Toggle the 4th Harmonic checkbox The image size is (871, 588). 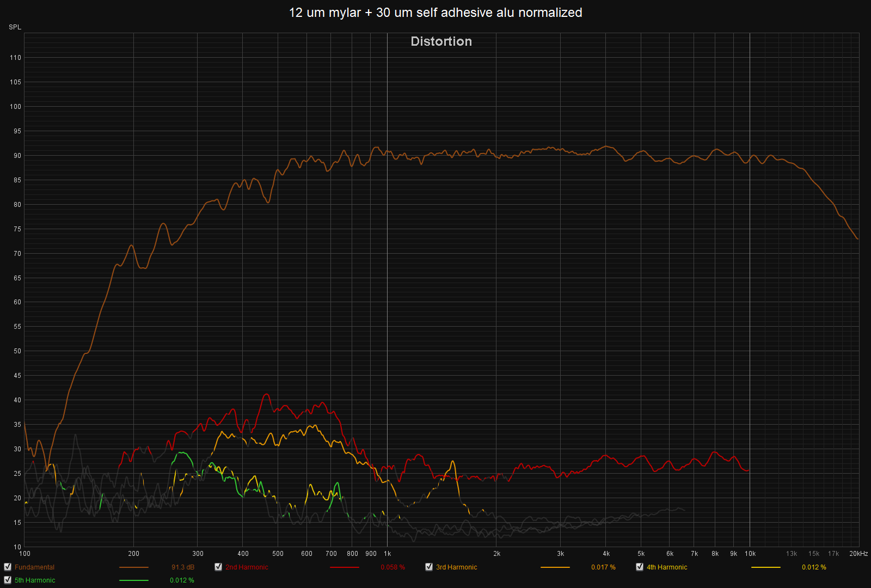pos(640,567)
